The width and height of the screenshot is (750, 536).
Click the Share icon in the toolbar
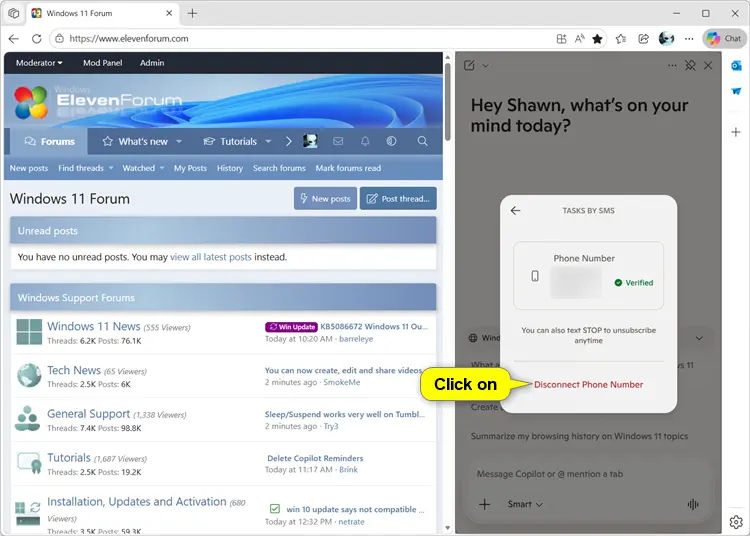pyautogui.click(x=643, y=39)
